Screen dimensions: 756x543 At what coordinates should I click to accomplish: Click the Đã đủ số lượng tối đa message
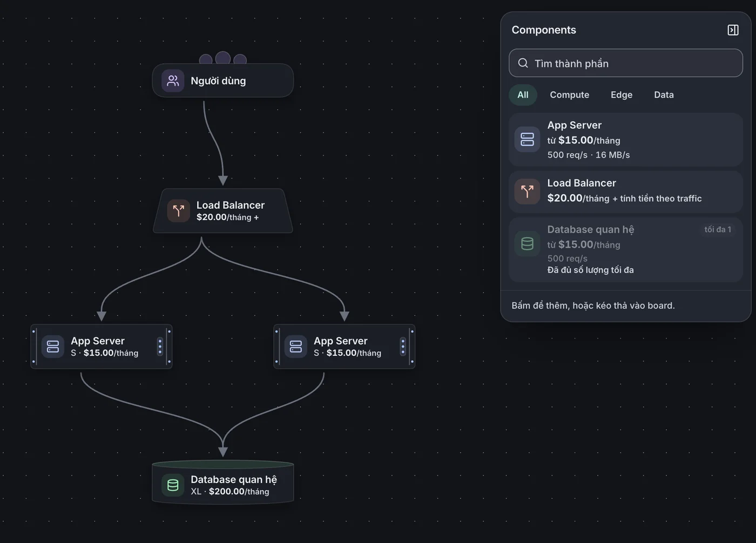(x=590, y=270)
